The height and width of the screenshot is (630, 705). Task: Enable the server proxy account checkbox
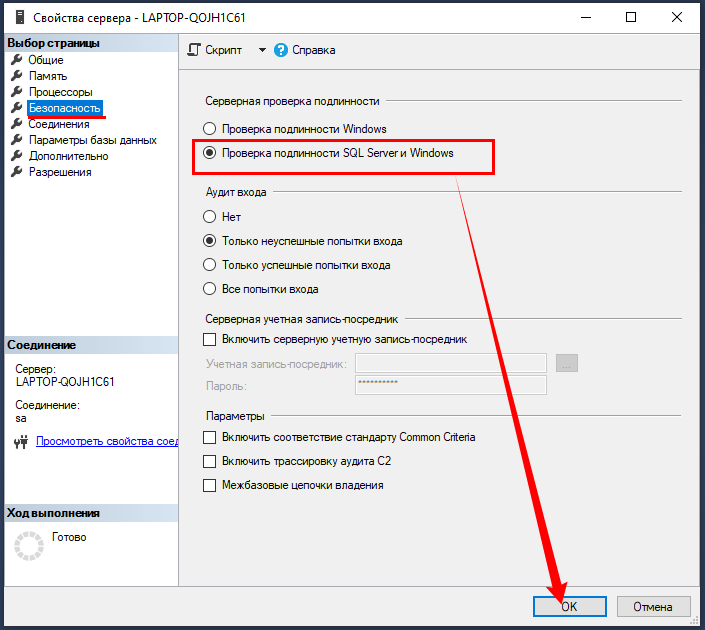[209, 340]
